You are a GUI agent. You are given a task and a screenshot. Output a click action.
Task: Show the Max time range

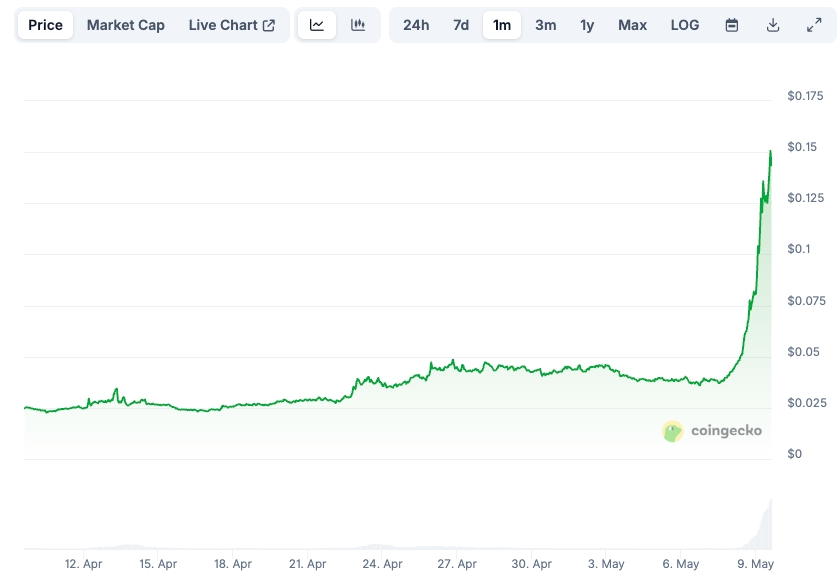point(632,25)
